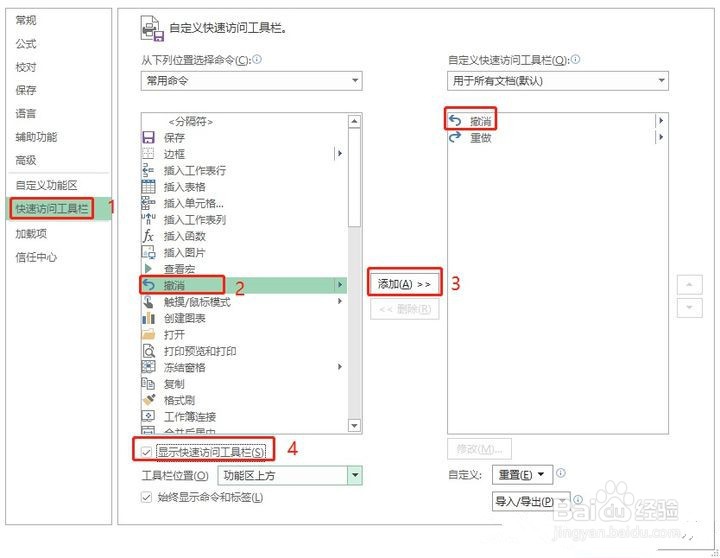This screenshot has height=558, width=720.
Task: Open the 校对 options category
Action: [26, 67]
